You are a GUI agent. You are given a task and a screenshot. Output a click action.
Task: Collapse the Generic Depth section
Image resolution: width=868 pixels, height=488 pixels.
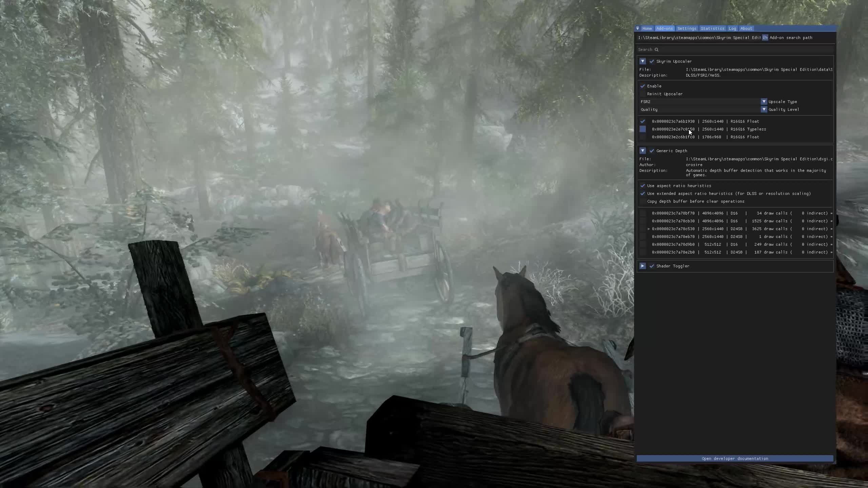coord(643,150)
